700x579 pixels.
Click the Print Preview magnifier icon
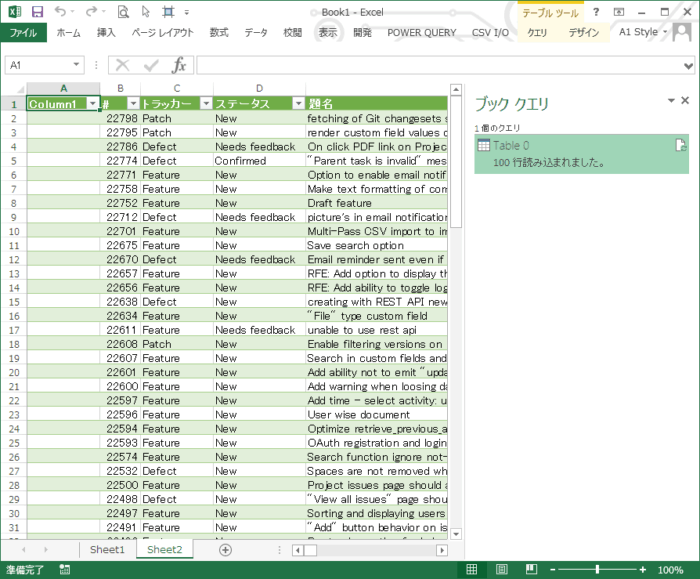[x=123, y=12]
